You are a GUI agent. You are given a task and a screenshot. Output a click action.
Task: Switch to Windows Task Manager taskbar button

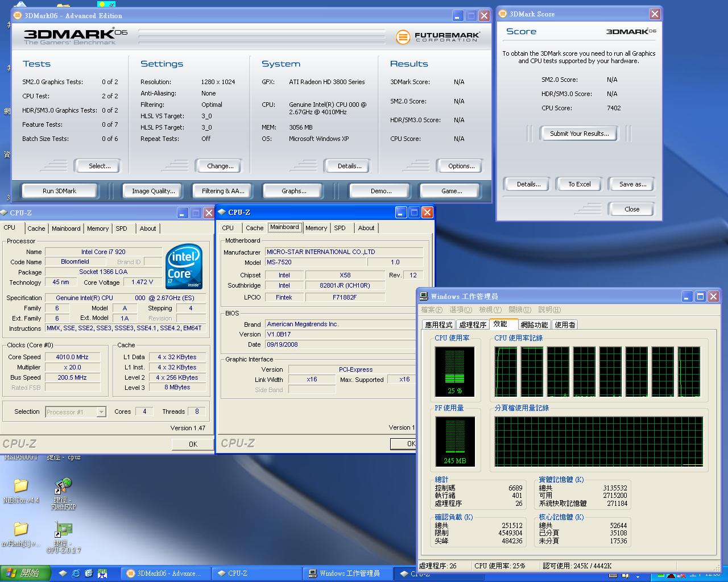[x=347, y=573]
